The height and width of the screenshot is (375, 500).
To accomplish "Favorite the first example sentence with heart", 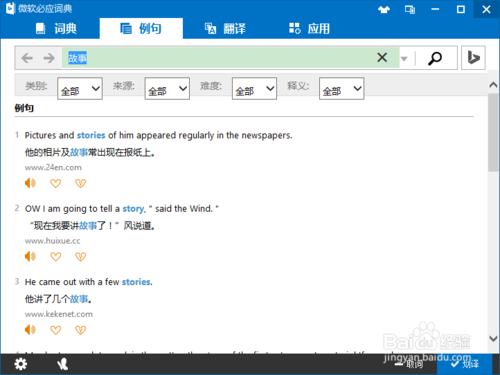I will click(x=55, y=183).
